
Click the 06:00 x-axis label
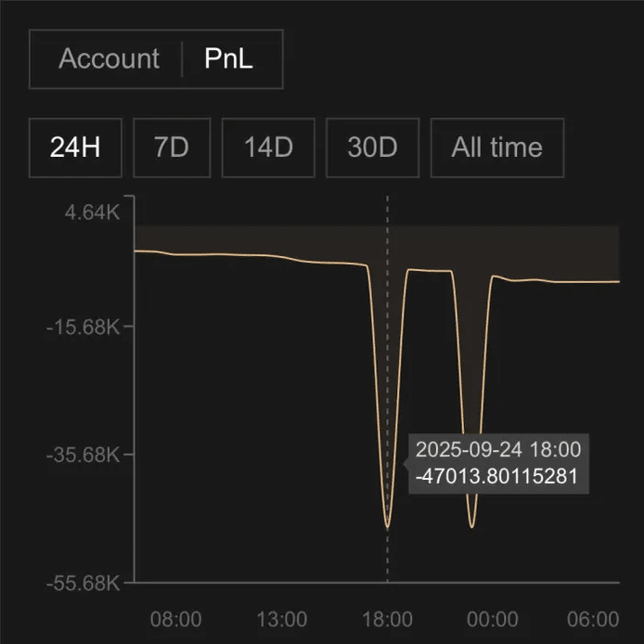tap(593, 619)
